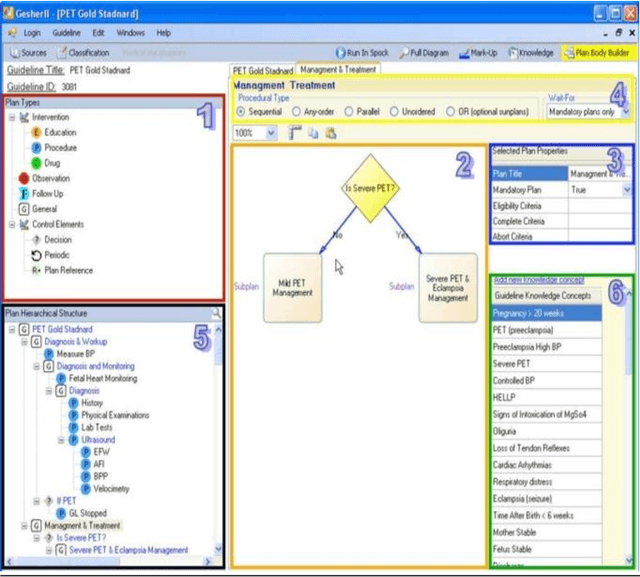
Task: Select the Follow Up plan icon
Action: coord(24,194)
